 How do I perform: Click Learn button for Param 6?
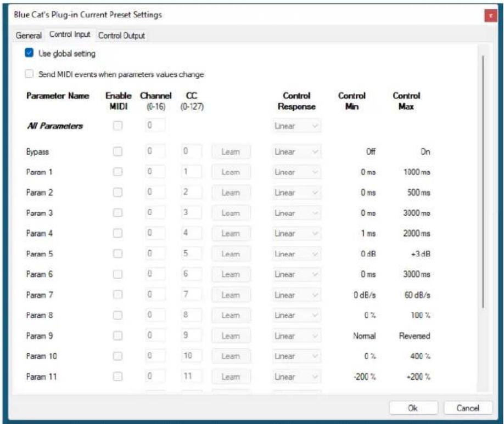(231, 274)
